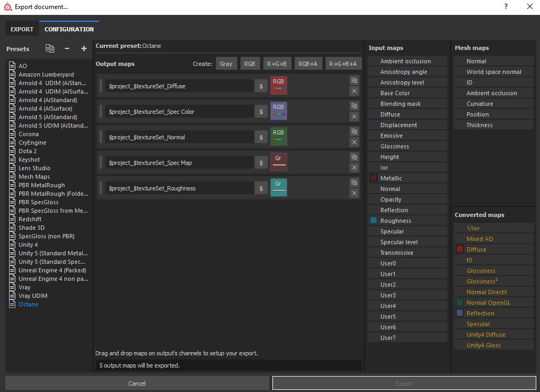Click duplicate icon on Spec Map output
Image resolution: width=540 pixels, height=392 pixels.
pyautogui.click(x=354, y=157)
